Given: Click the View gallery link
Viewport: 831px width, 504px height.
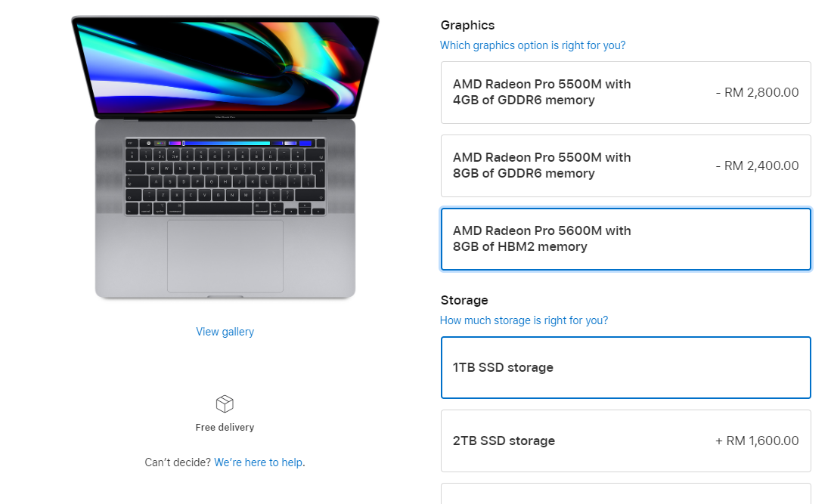Looking at the screenshot, I should (x=225, y=332).
